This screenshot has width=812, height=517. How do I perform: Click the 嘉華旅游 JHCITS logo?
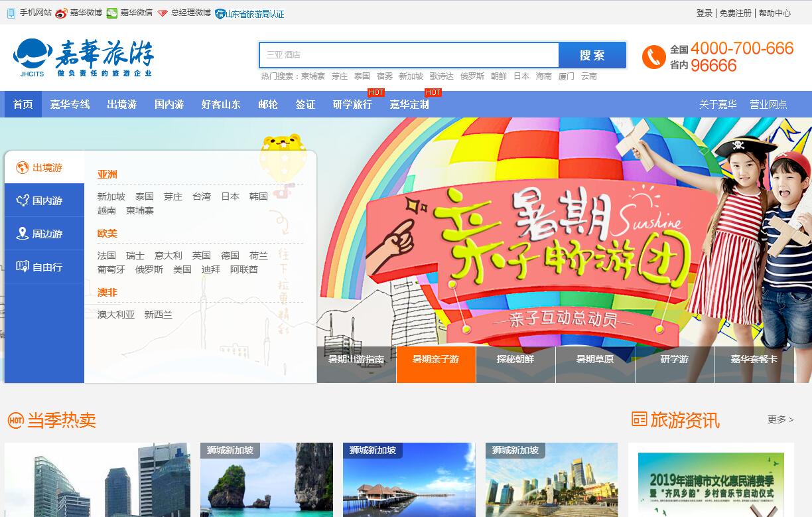click(x=83, y=58)
